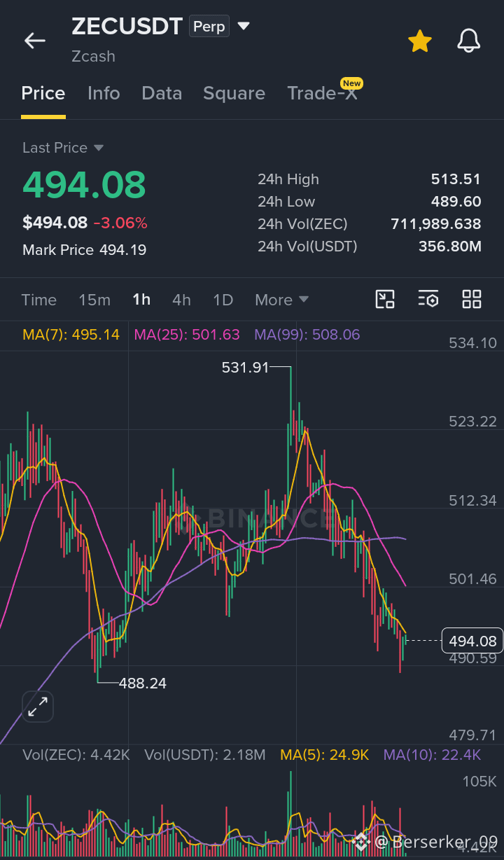This screenshot has width=504, height=860.
Task: Click the volume MA(10): 22.4K label
Action: (x=432, y=755)
